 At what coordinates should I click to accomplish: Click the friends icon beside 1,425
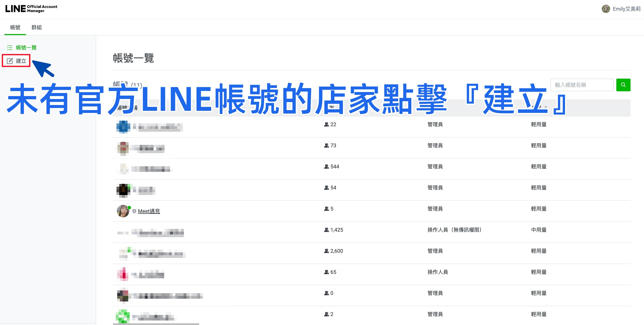[326, 230]
